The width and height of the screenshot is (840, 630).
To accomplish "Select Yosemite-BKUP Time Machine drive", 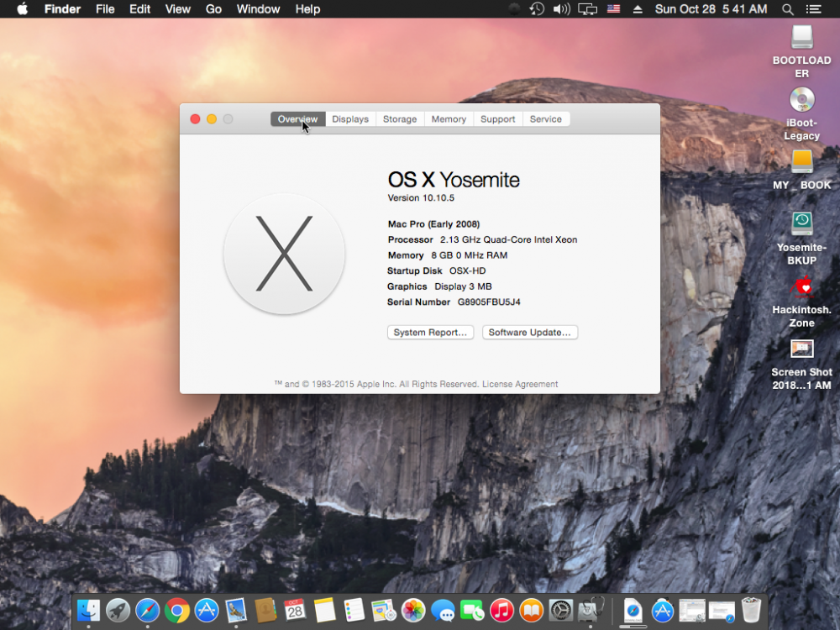I will [x=801, y=239].
